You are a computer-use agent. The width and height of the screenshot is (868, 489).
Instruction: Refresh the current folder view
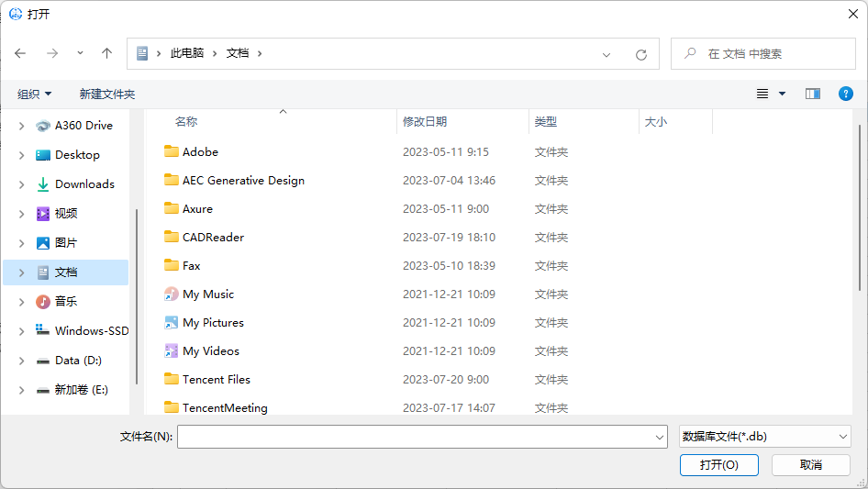click(641, 54)
